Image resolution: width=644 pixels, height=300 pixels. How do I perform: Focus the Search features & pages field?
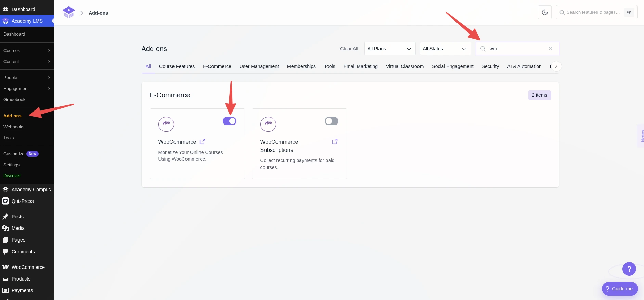[596, 12]
